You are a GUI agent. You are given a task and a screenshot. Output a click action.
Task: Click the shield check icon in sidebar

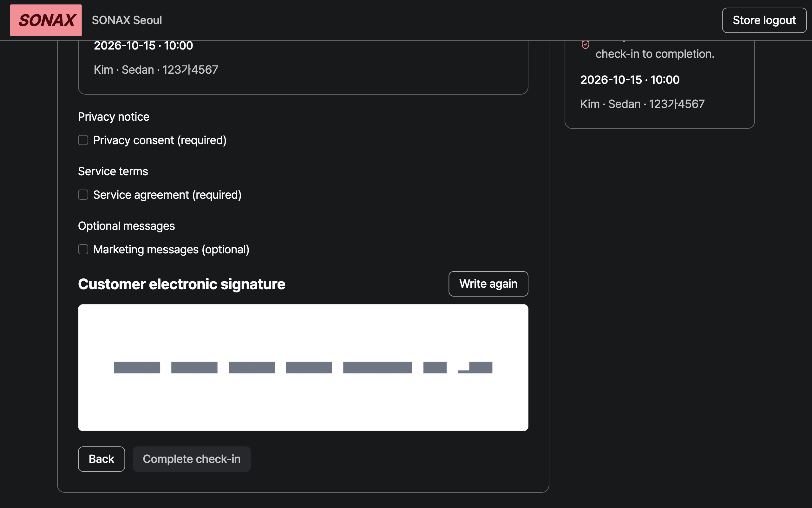586,44
